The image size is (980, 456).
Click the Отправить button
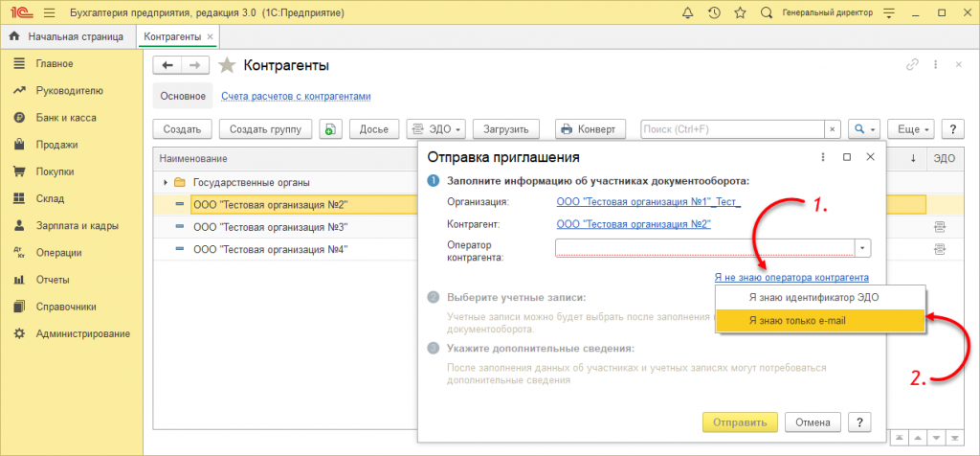[740, 422]
